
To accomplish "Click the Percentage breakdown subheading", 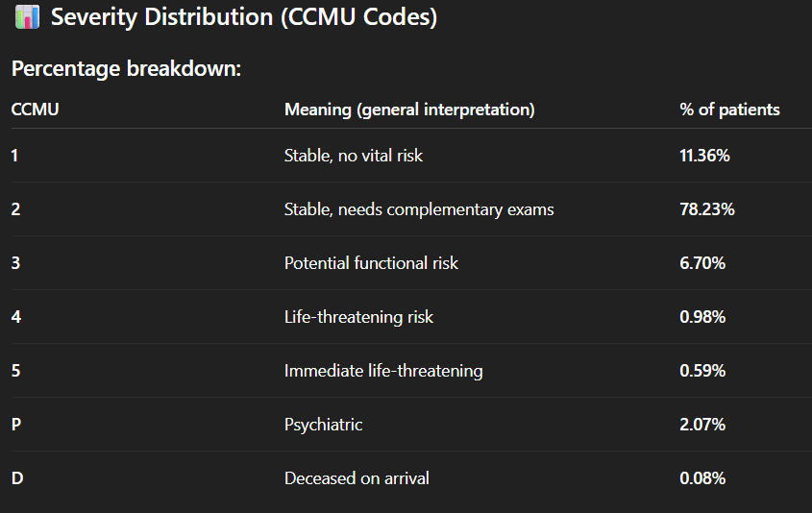I will pos(125,70).
